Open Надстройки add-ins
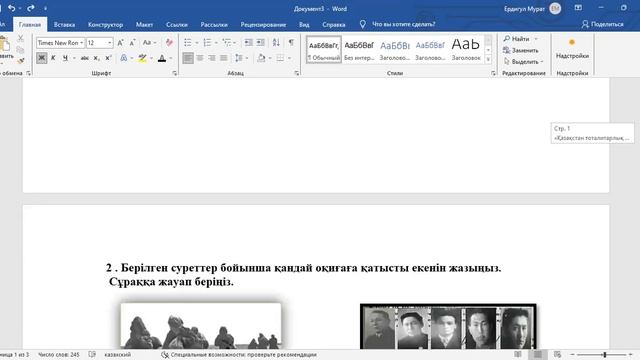This screenshot has height=360, width=640. [572, 49]
